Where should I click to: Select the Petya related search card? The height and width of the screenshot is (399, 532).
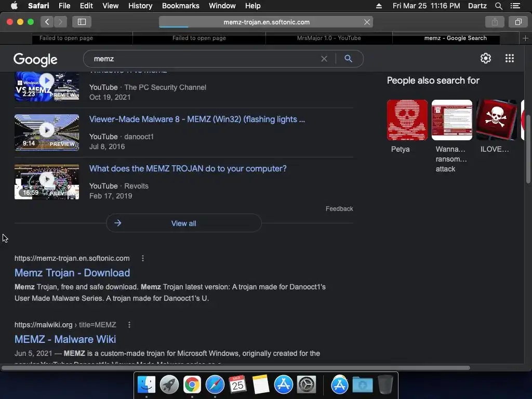coord(407,127)
